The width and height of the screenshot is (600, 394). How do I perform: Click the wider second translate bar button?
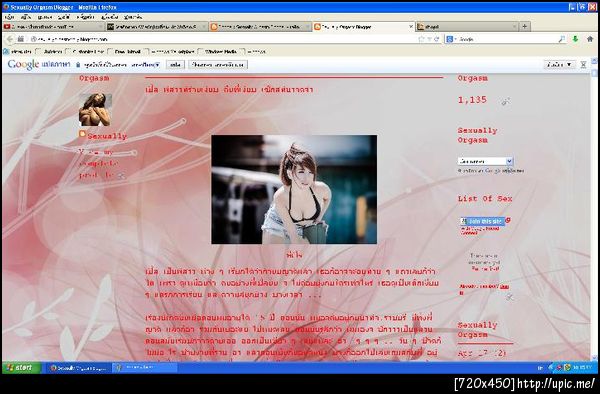[218, 65]
